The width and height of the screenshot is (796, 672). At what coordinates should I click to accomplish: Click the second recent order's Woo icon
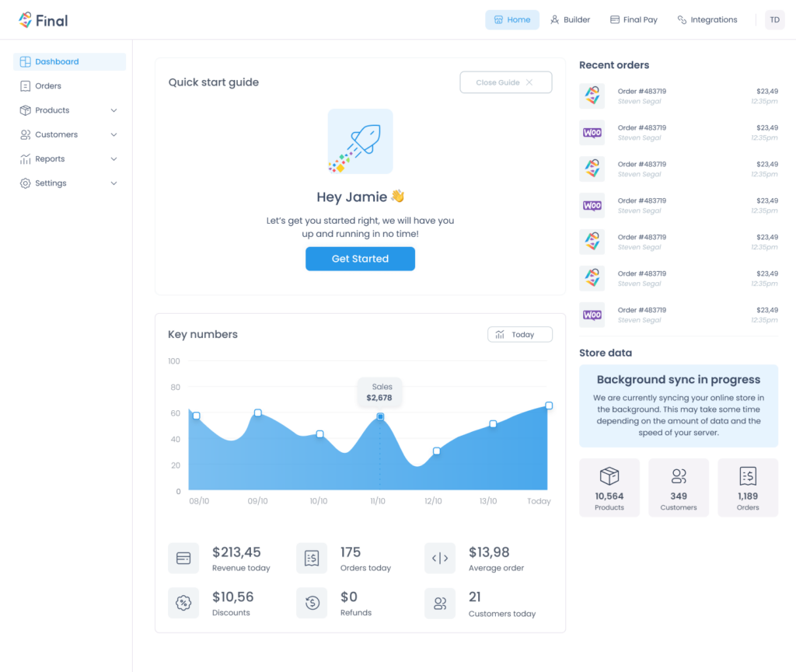click(592, 132)
